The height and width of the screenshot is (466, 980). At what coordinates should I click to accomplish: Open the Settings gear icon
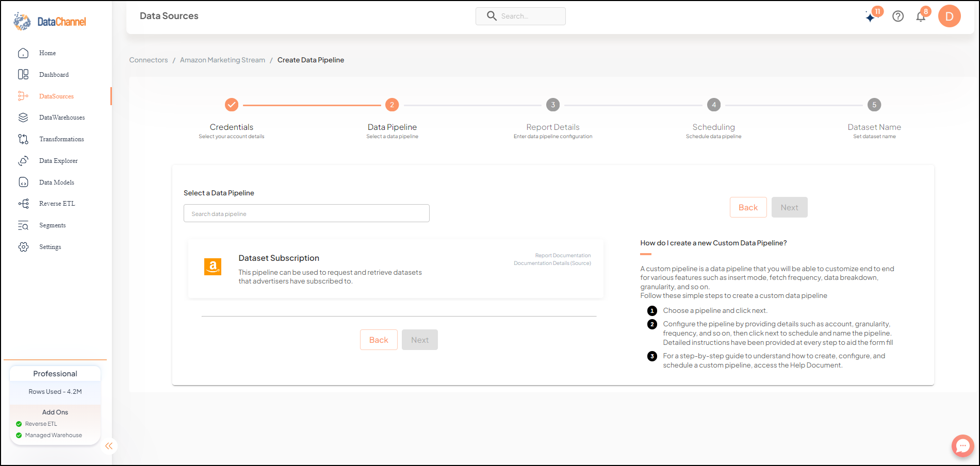pos(23,247)
